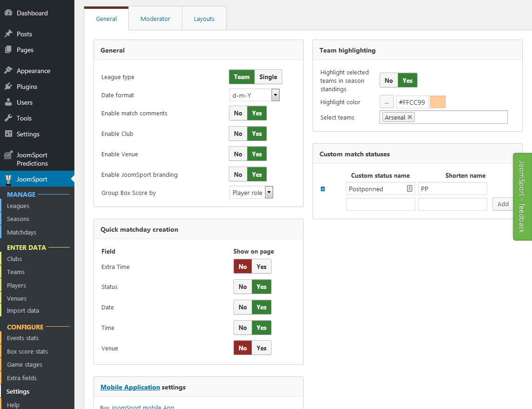532x409 pixels.
Task: Open Matchdays in the sidebar
Action: tap(21, 232)
